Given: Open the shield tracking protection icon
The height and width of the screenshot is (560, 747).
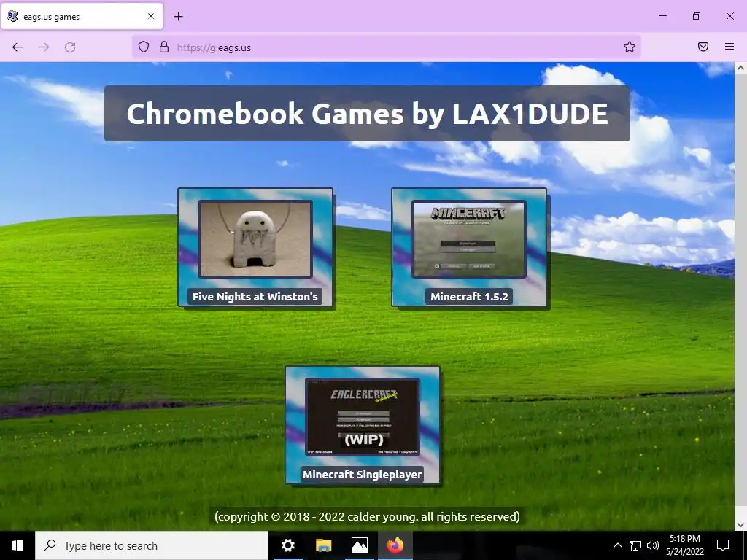Looking at the screenshot, I should pyautogui.click(x=144, y=47).
